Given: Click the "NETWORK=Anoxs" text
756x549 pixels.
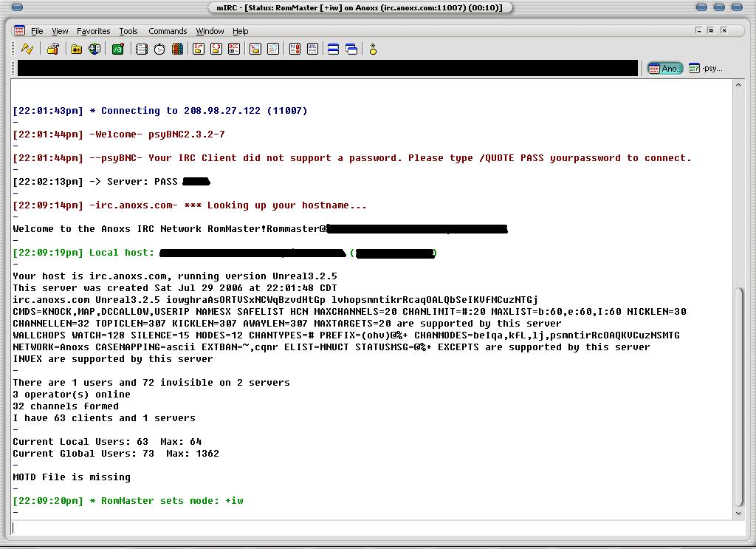Looking at the screenshot, I should click(x=51, y=347).
